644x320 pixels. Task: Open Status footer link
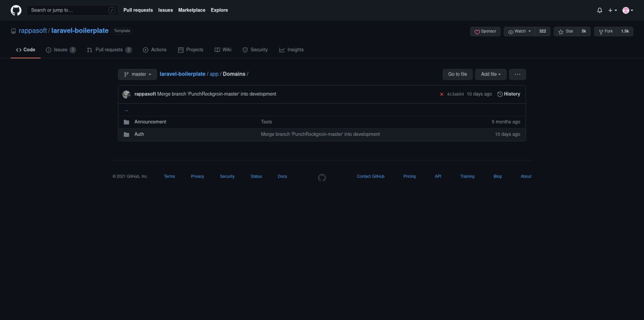(256, 177)
